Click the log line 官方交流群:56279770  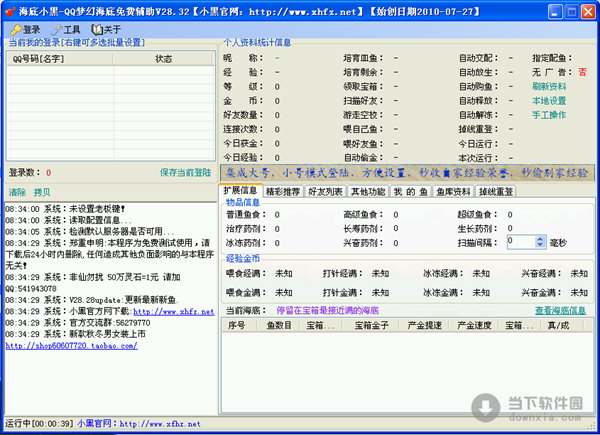(78, 323)
